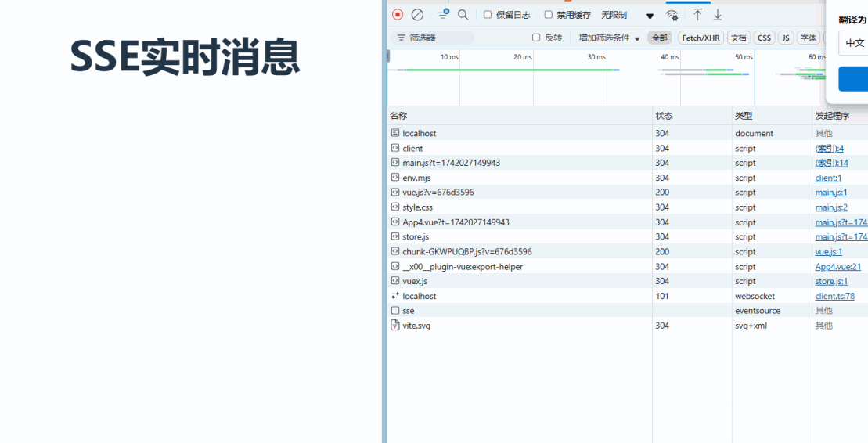Open the 无限制 throttling dropdown
This screenshot has height=443, width=868.
pos(628,16)
